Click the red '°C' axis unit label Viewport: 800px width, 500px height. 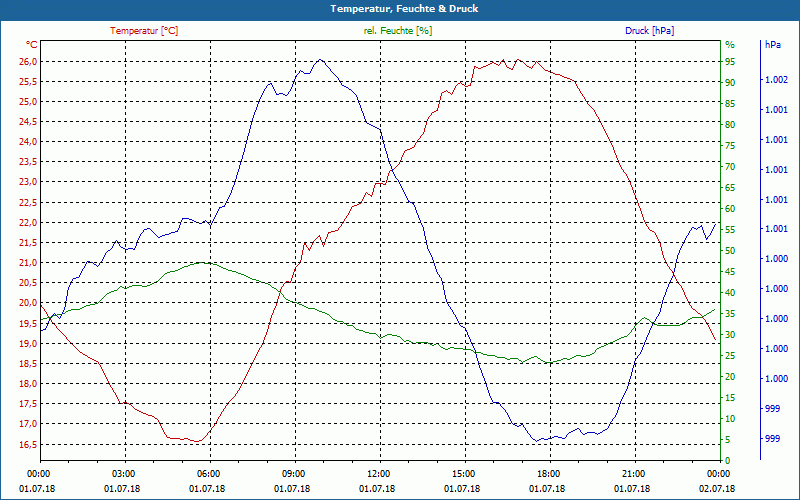click(32, 45)
